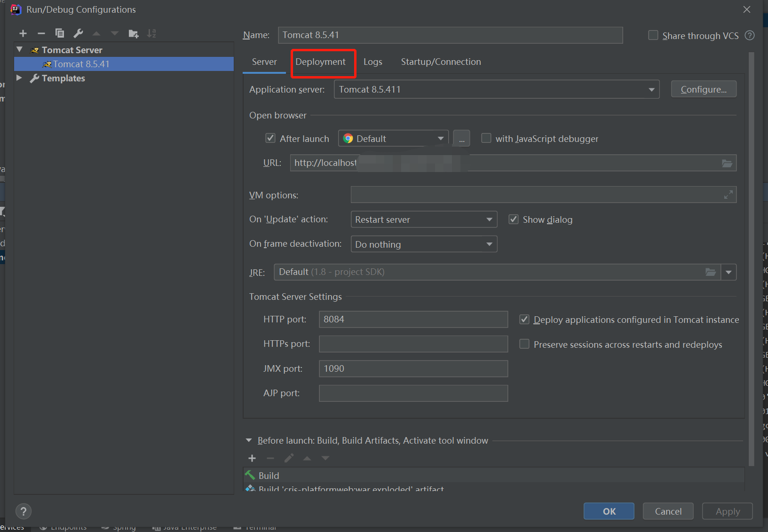Uncheck the After launch checkbox
The height and width of the screenshot is (532, 768).
pyautogui.click(x=270, y=138)
